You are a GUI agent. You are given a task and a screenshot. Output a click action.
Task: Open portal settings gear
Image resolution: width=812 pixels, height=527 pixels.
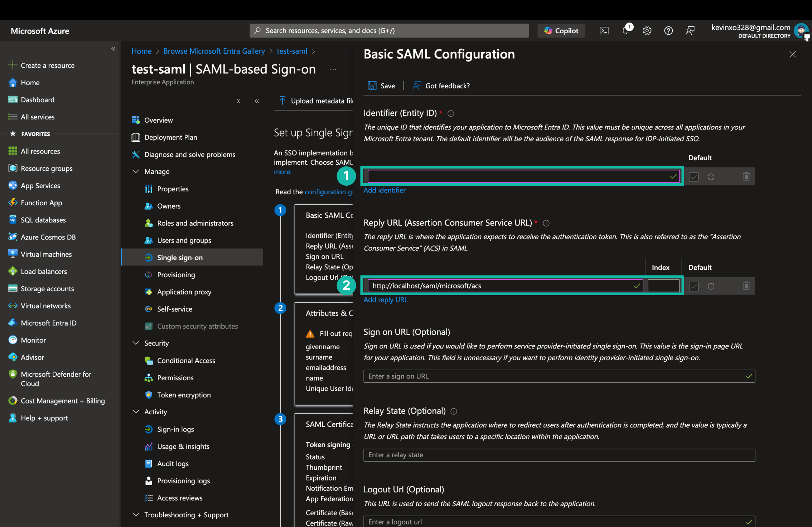647,31
